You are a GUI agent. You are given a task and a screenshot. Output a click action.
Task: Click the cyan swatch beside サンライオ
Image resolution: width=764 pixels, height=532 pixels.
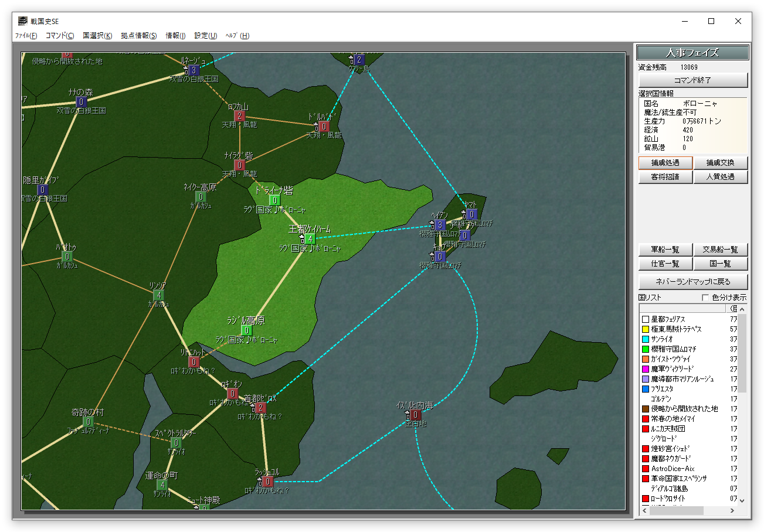(x=646, y=339)
